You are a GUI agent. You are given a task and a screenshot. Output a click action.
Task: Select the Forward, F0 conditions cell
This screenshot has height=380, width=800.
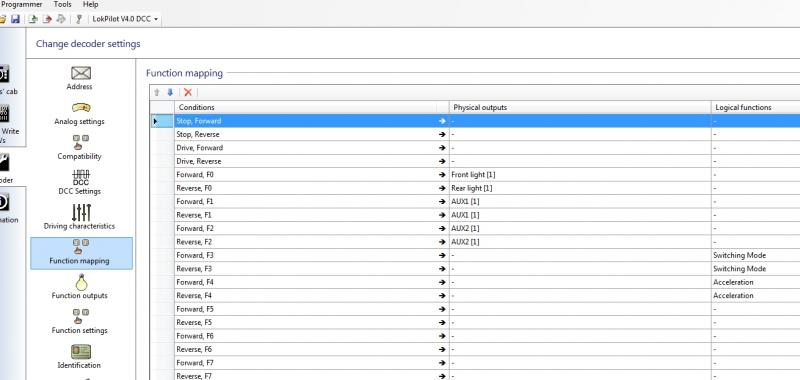pyautogui.click(x=305, y=174)
